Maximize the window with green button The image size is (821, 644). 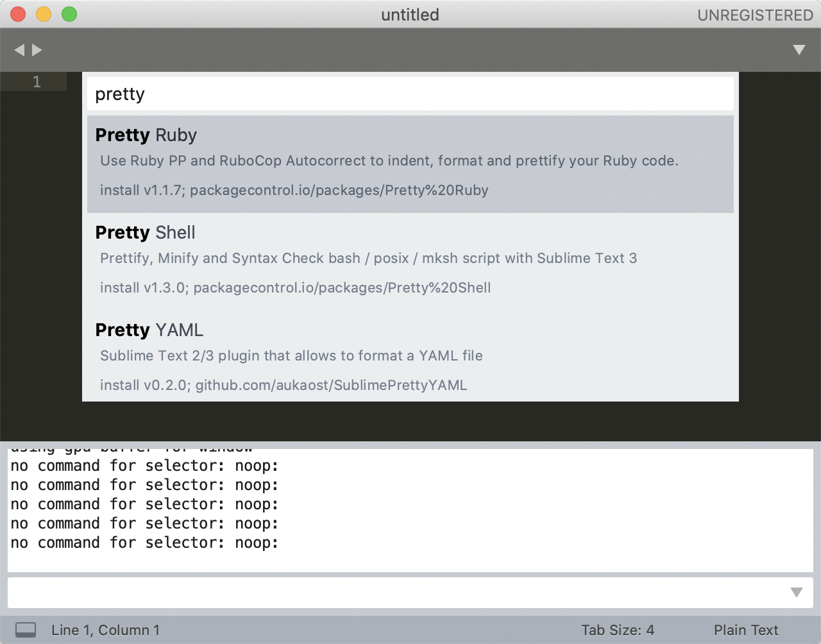[69, 14]
